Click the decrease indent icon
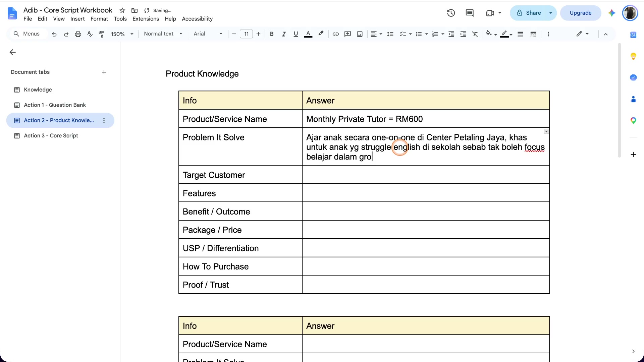 click(451, 34)
